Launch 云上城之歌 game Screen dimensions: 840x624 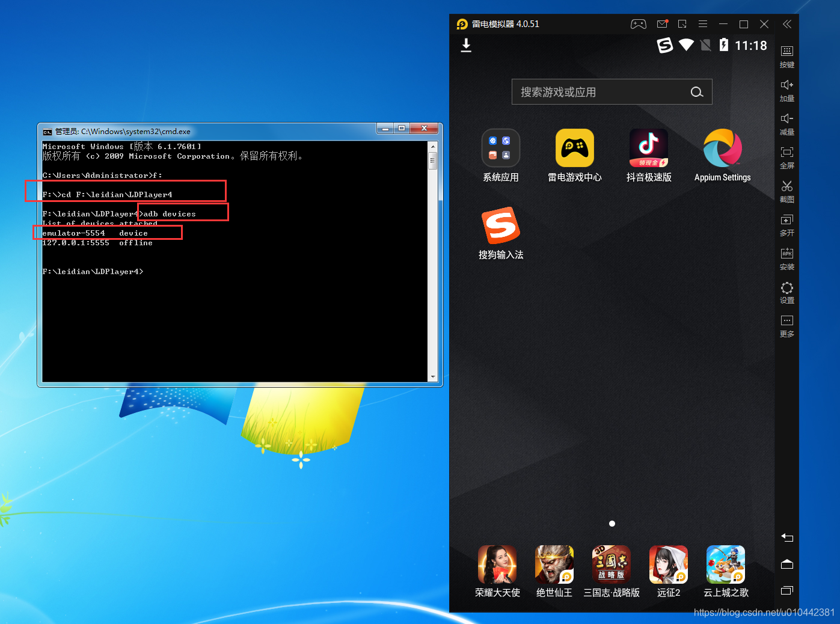coord(726,564)
